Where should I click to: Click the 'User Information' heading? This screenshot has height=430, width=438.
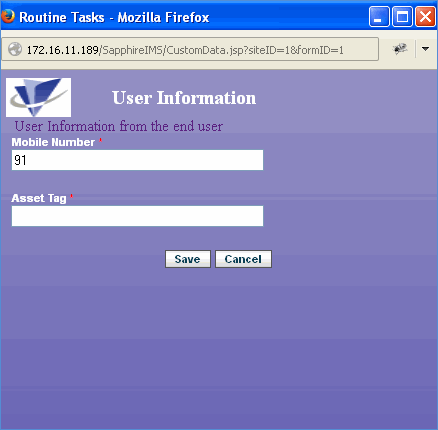point(184,98)
